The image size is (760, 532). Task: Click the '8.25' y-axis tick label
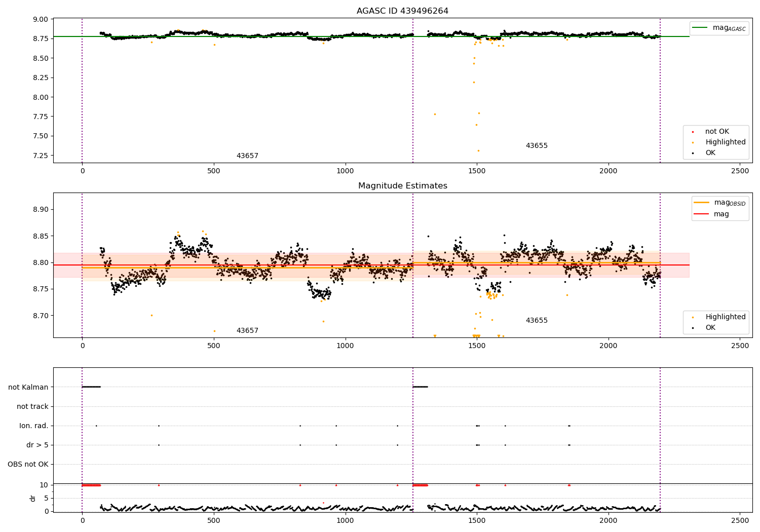(x=41, y=78)
